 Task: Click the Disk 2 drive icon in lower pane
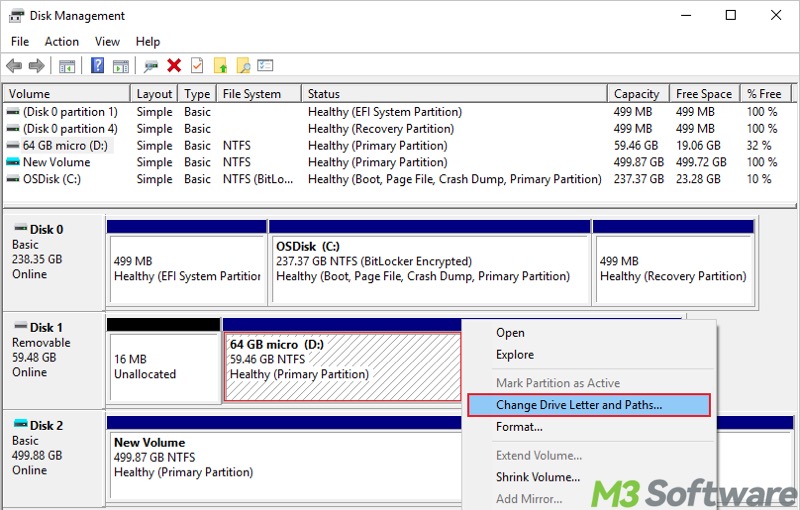21,424
